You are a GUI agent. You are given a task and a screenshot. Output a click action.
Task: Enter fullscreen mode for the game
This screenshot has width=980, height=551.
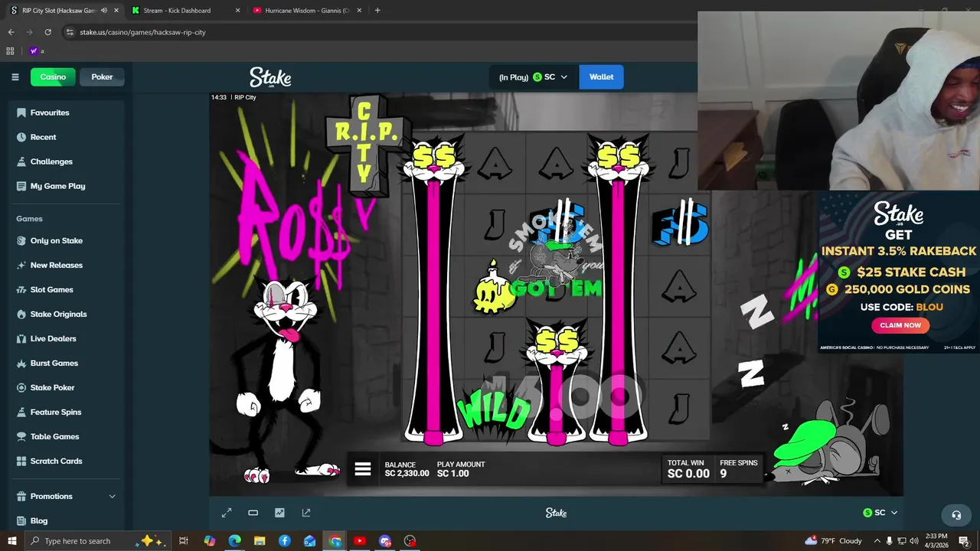pos(227,513)
